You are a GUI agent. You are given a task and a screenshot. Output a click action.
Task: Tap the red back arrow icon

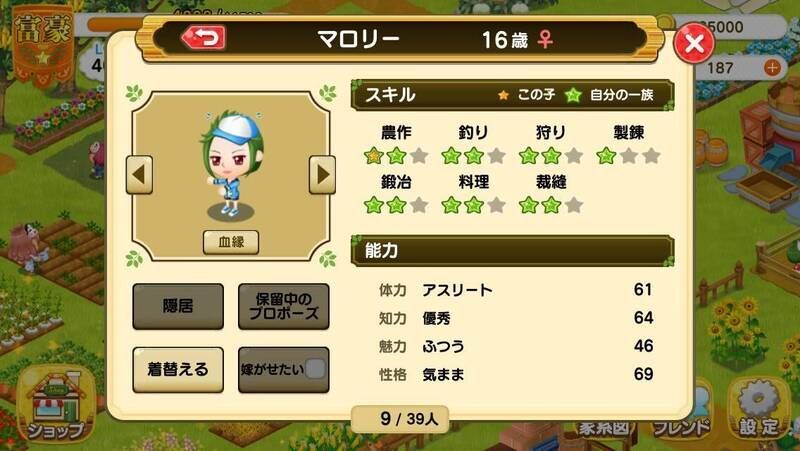[204, 38]
